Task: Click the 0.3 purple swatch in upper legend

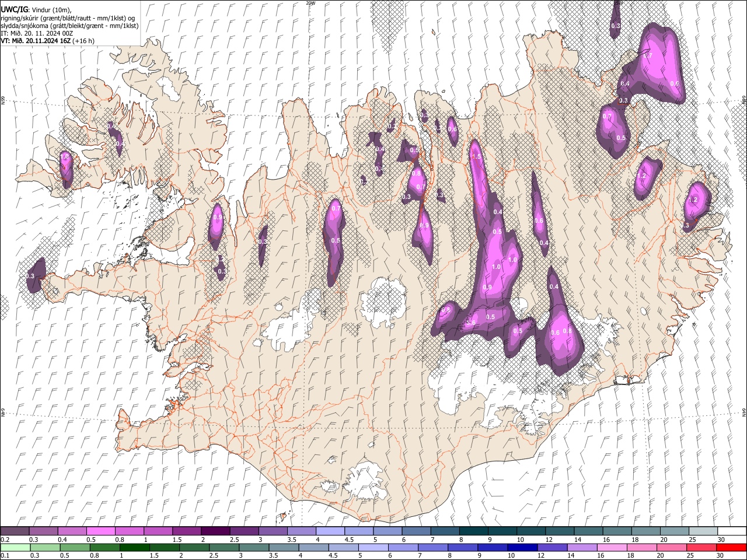Action: point(43,531)
